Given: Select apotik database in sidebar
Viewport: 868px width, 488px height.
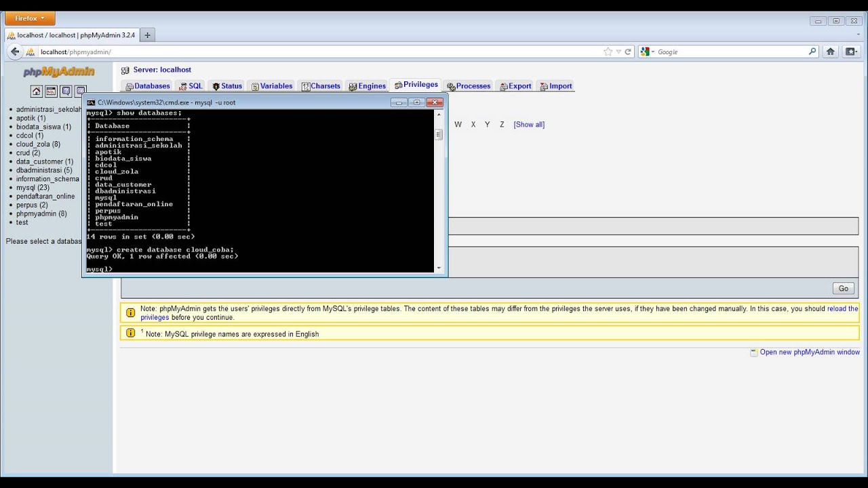Looking at the screenshot, I should point(31,118).
